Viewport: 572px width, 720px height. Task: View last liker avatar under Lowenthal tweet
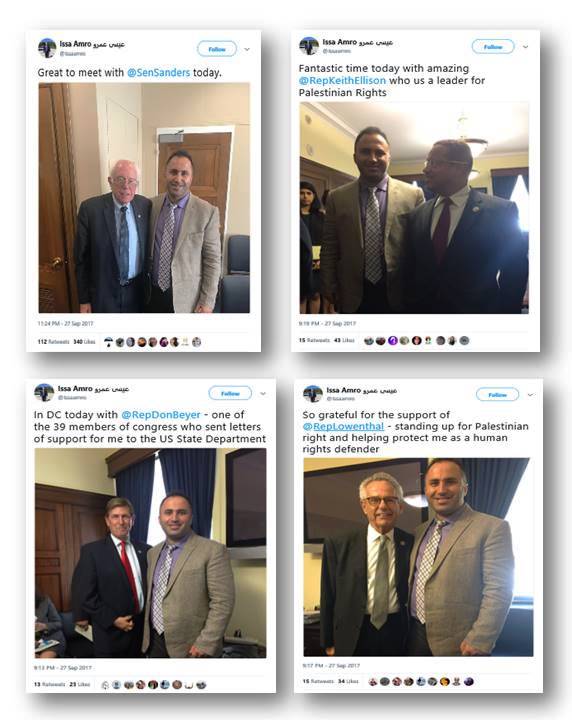468,681
